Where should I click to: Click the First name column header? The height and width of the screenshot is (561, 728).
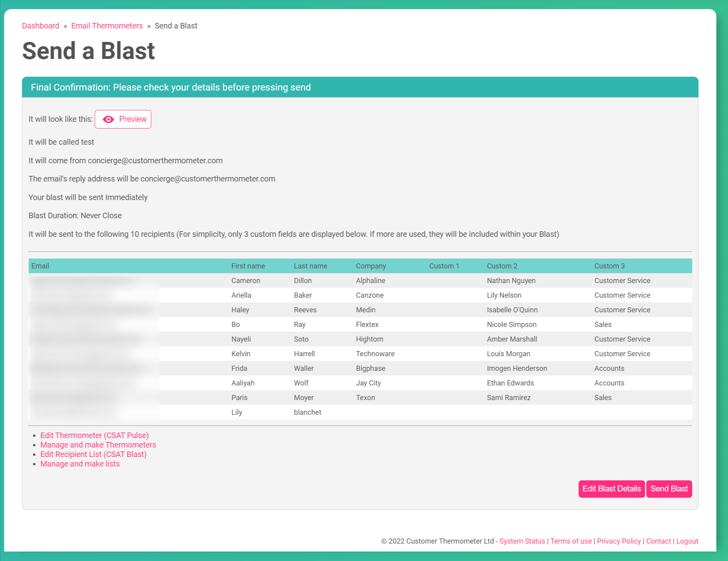pos(248,266)
